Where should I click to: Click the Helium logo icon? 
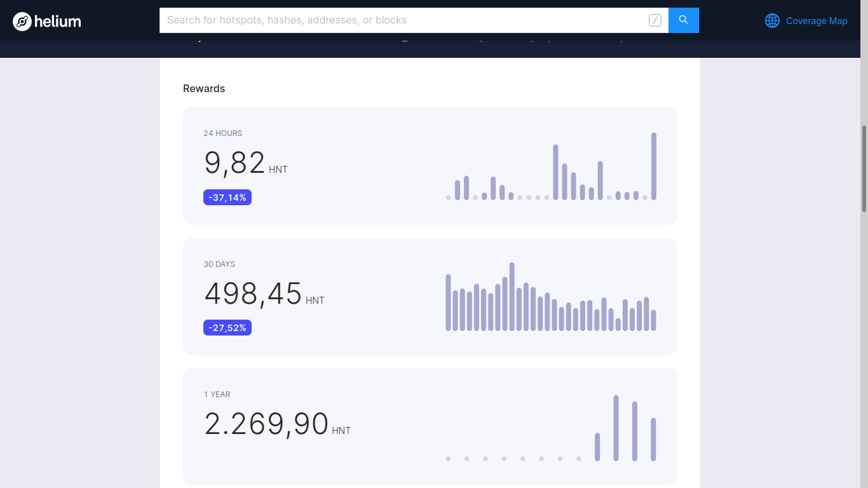click(22, 22)
